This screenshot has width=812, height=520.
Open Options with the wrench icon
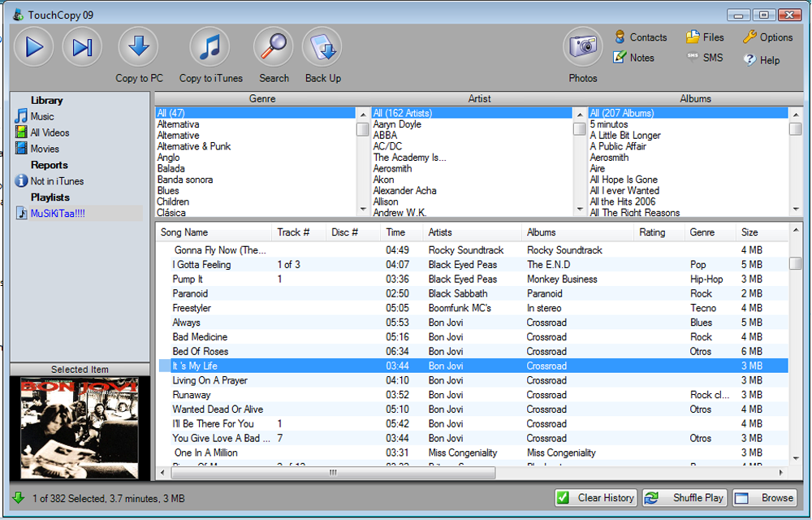click(x=767, y=37)
